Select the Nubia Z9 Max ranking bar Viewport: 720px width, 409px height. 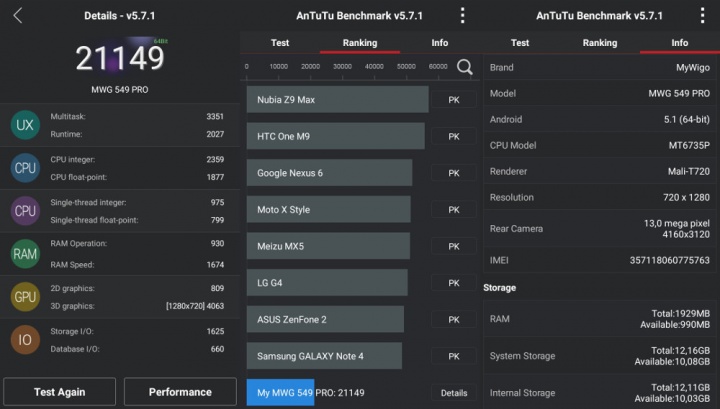[338, 99]
